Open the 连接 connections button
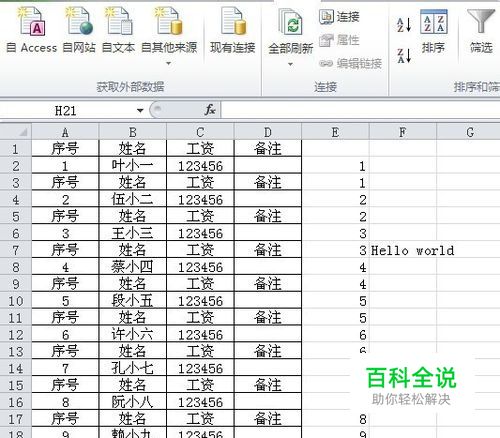500x438 pixels. [x=339, y=17]
